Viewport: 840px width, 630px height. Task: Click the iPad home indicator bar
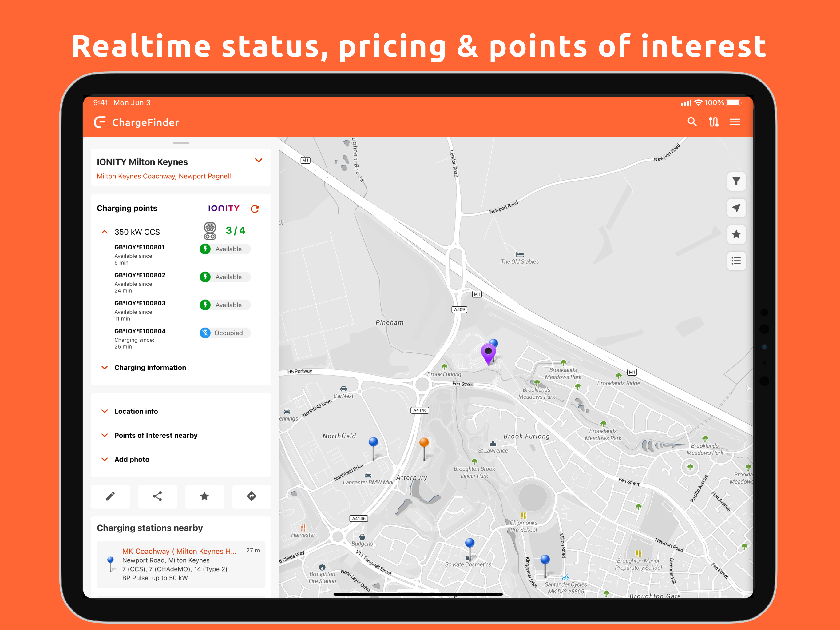[418, 594]
